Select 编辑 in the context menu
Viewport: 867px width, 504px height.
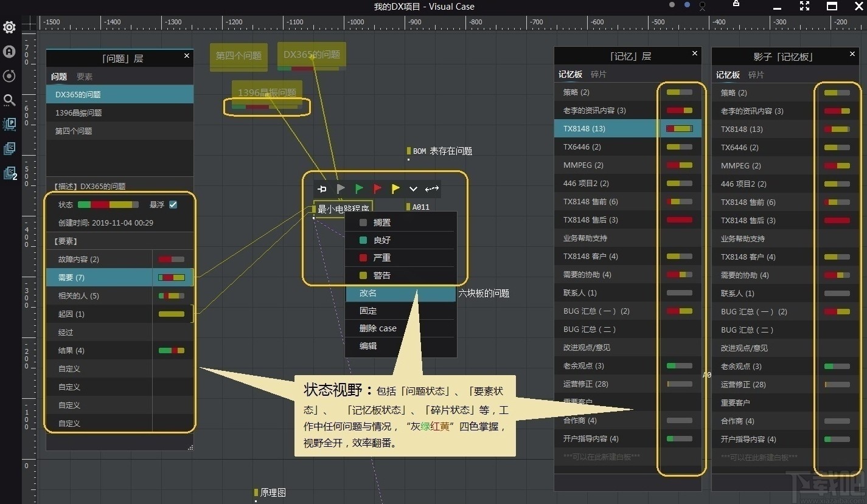[400, 346]
